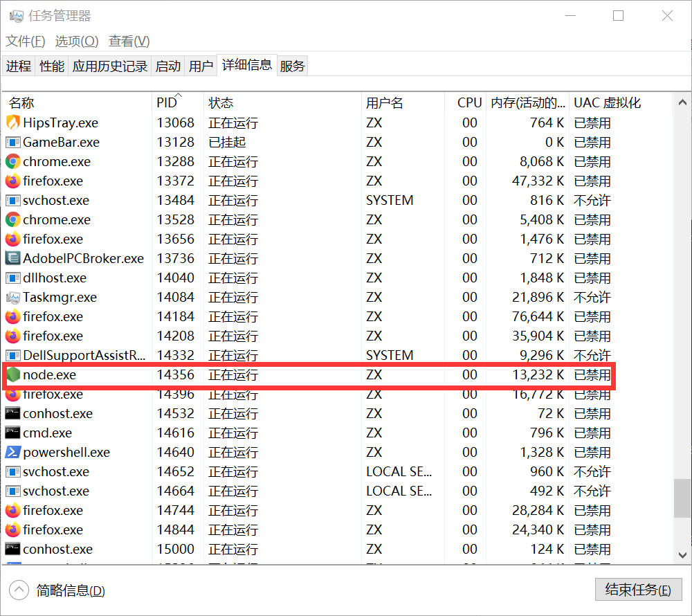This screenshot has height=616, width=692.
Task: Click the cmd.exe process name
Action: coord(47,433)
